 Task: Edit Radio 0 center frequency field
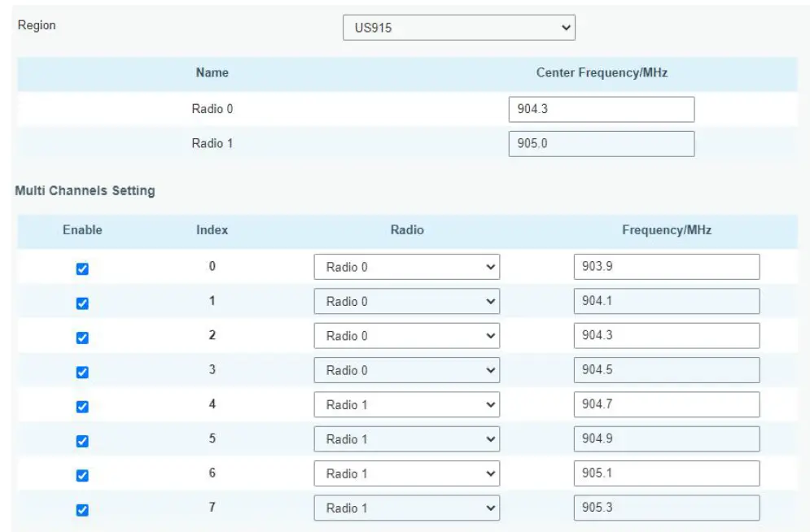(602, 109)
